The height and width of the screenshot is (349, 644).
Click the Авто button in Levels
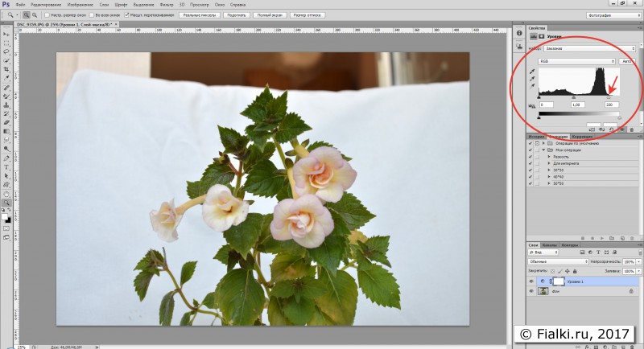pyautogui.click(x=627, y=61)
